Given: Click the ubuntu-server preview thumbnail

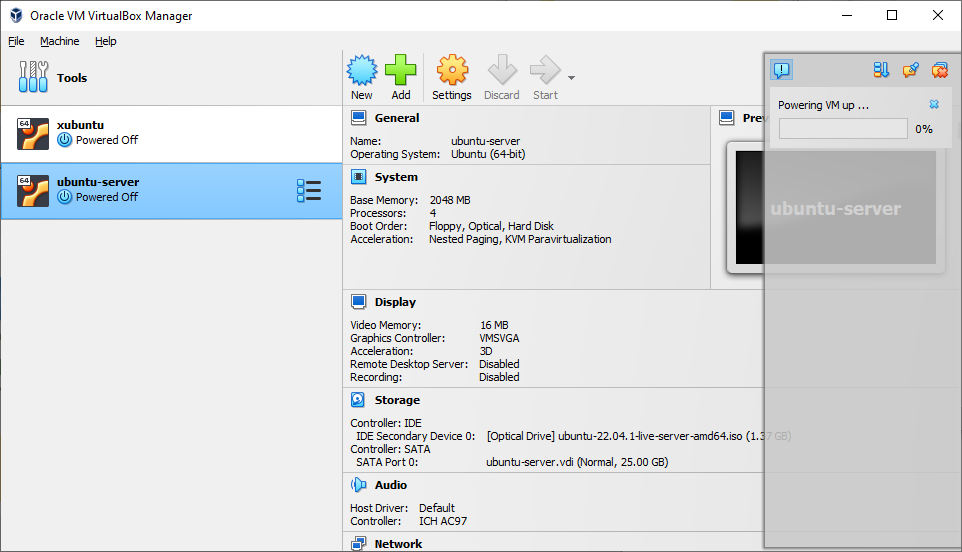Looking at the screenshot, I should (x=836, y=208).
